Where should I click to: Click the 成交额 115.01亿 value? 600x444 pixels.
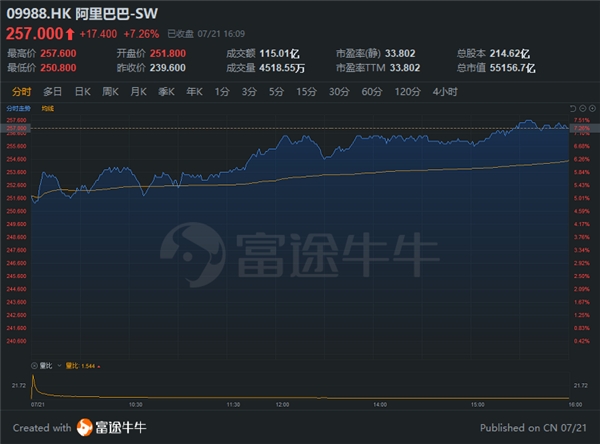[280, 54]
